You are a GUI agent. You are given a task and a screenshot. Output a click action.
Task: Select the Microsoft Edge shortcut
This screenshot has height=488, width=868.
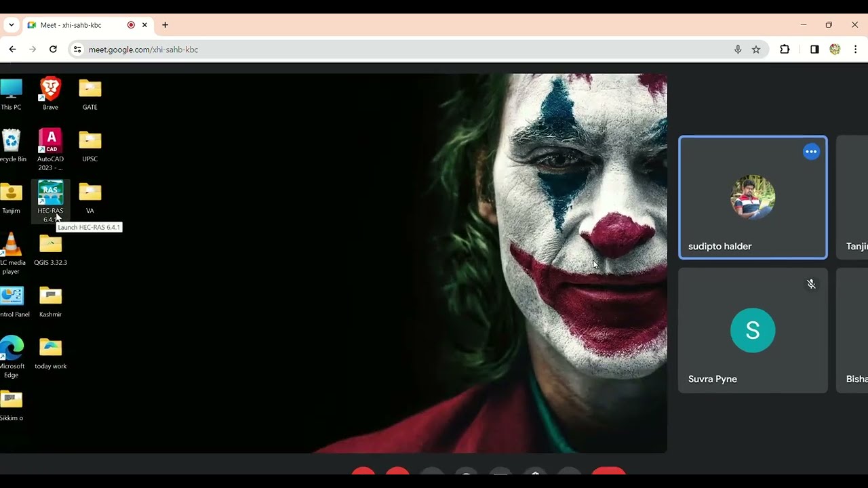click(x=12, y=357)
